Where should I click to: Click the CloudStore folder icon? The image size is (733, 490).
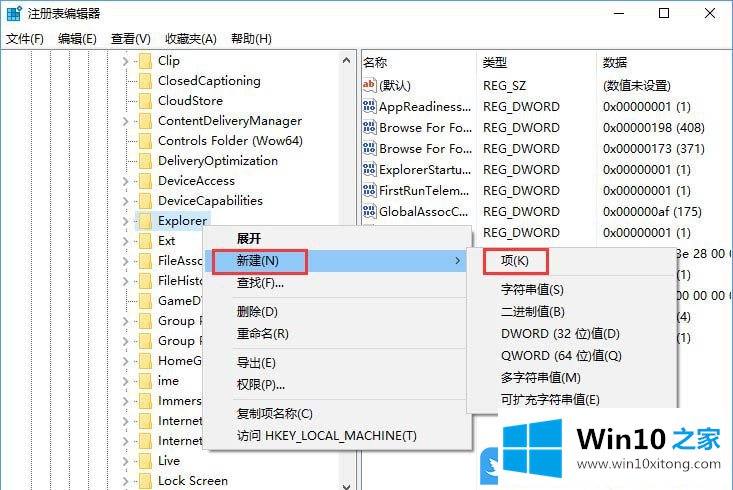click(144, 101)
